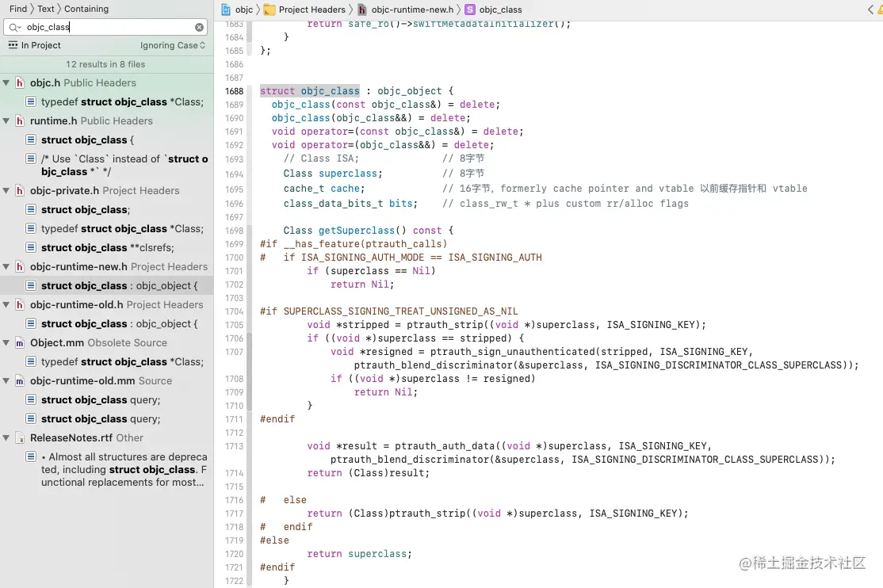The height and width of the screenshot is (588, 883).
Task: Click '12 results in 8 files' summary
Action: coord(105,64)
